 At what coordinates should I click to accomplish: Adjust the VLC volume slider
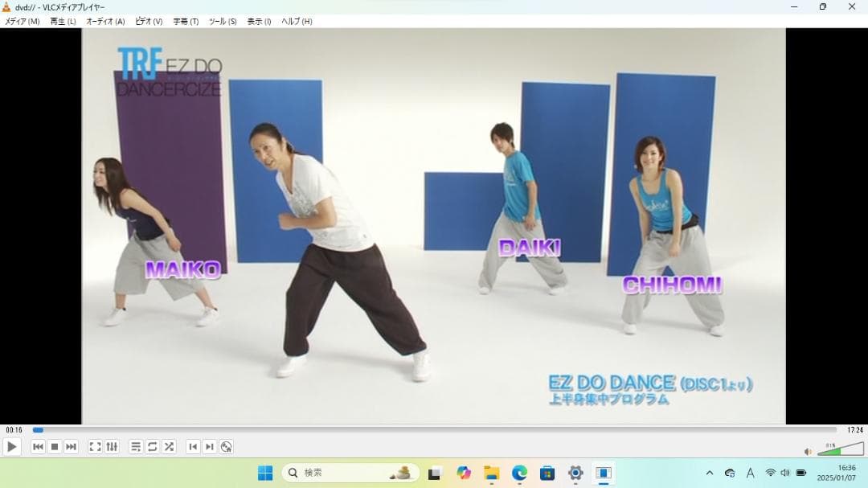click(x=840, y=450)
